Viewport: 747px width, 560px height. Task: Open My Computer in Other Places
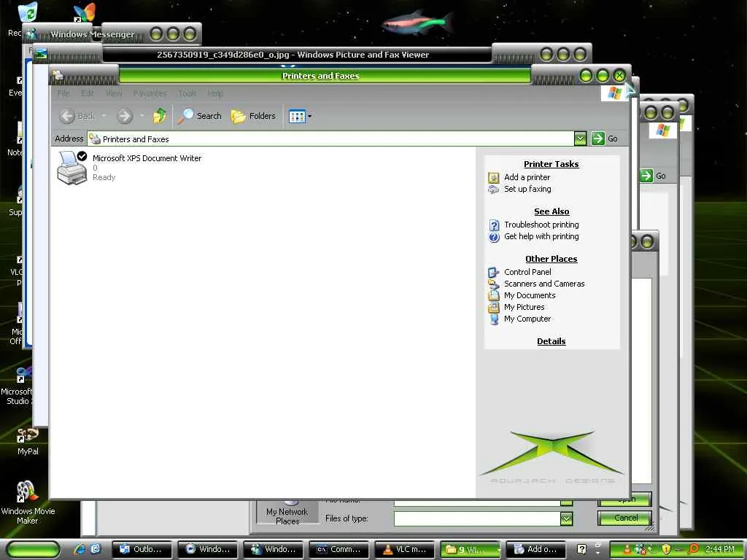click(x=527, y=319)
